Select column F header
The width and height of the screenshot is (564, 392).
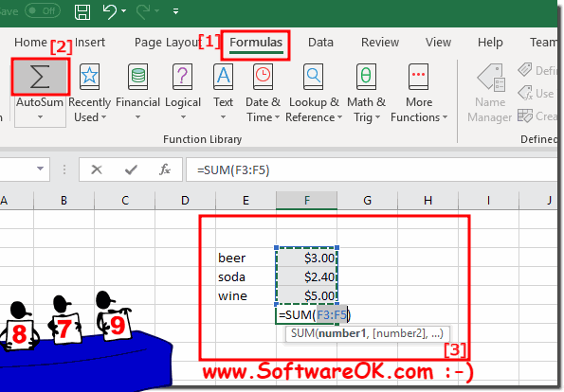click(306, 200)
